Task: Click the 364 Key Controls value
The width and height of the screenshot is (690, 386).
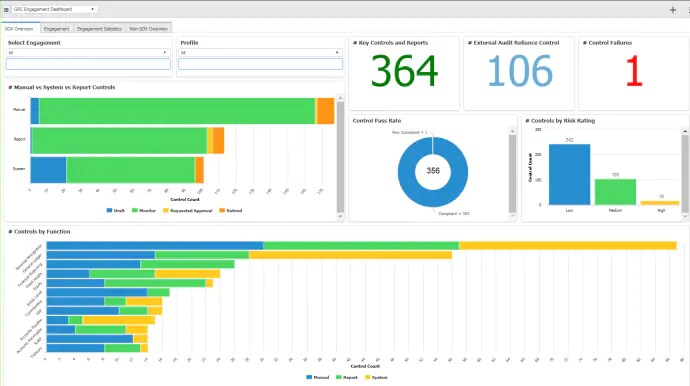Action: tap(404, 71)
